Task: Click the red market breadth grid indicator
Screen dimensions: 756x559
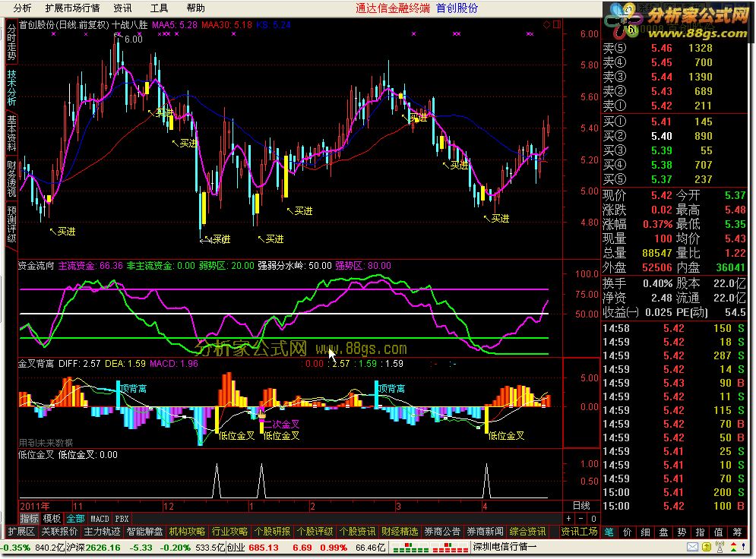Action: 450,548
